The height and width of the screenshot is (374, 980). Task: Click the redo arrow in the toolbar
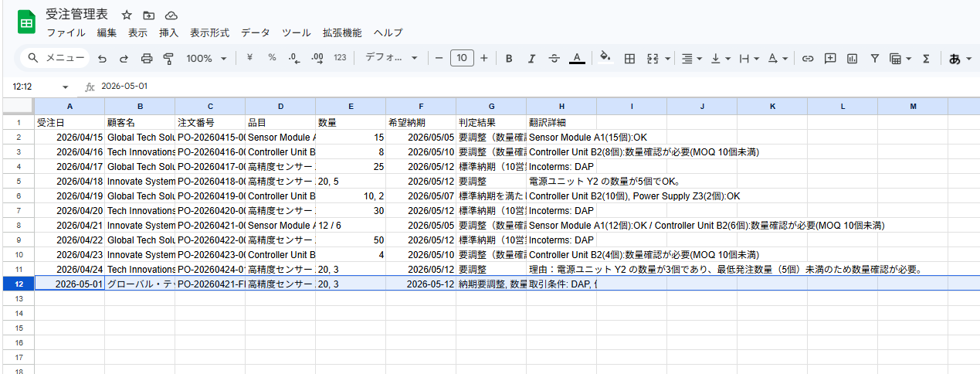tap(124, 58)
